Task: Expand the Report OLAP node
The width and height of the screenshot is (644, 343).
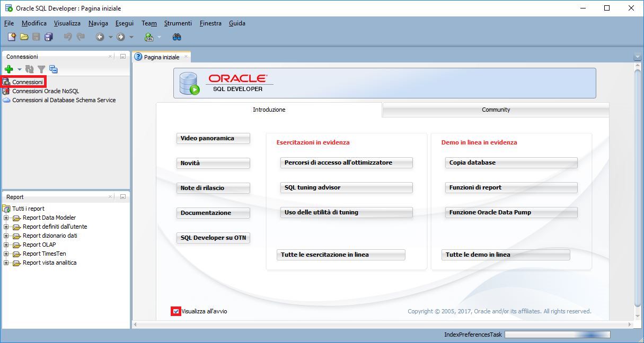Action: [6, 245]
